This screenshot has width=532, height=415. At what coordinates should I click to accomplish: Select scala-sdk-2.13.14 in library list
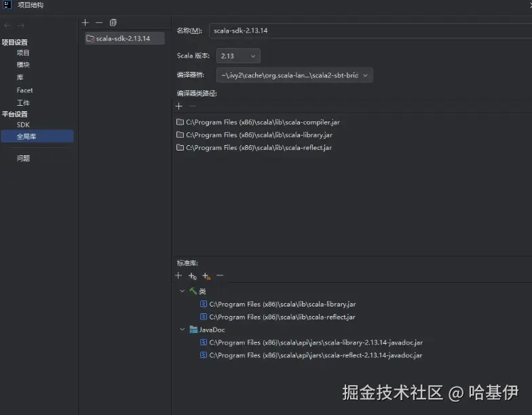click(125, 39)
